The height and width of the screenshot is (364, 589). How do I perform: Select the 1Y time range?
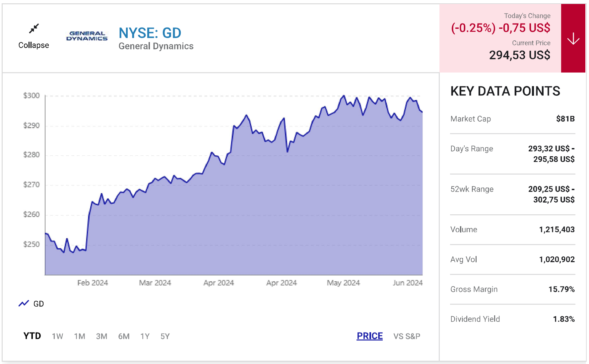pyautogui.click(x=145, y=336)
